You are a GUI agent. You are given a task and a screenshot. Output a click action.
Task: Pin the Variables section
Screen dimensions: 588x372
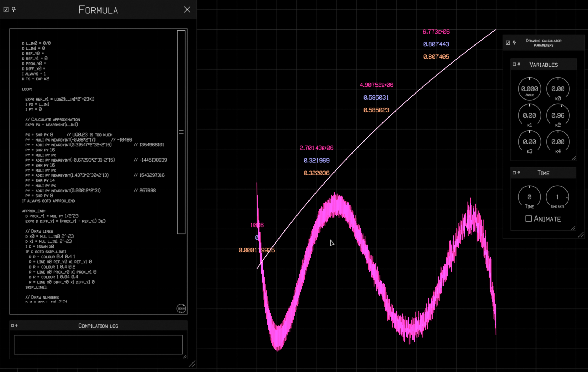pos(519,64)
